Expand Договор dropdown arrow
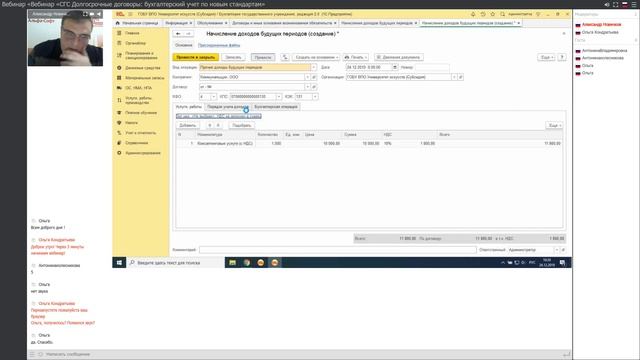This screenshot has width=640, height=360. [x=307, y=87]
